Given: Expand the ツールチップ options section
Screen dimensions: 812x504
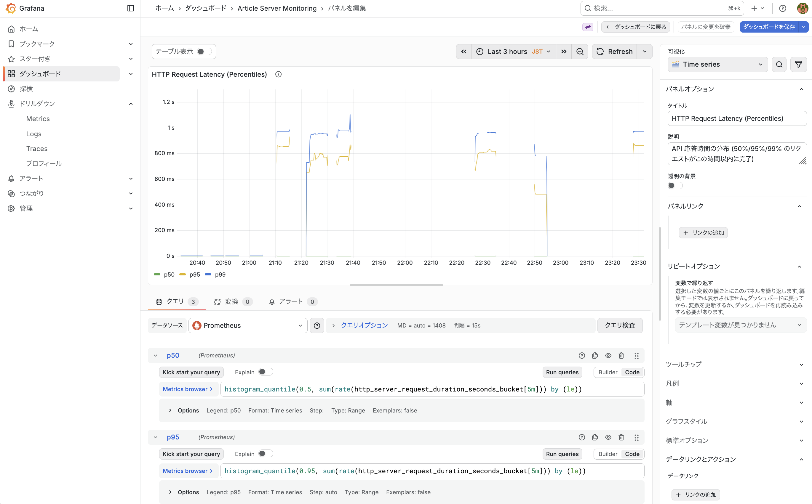Looking at the screenshot, I should point(736,364).
